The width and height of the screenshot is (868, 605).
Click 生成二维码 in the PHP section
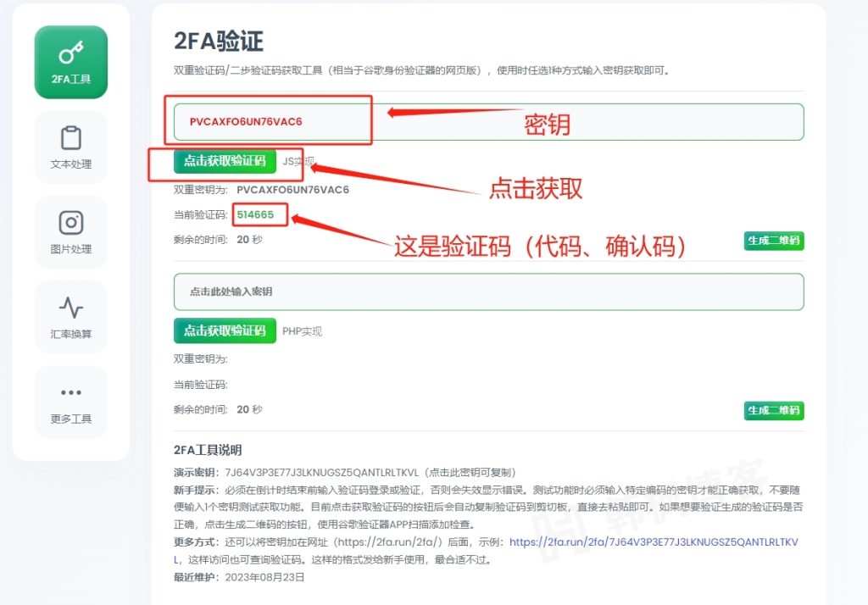(x=773, y=411)
